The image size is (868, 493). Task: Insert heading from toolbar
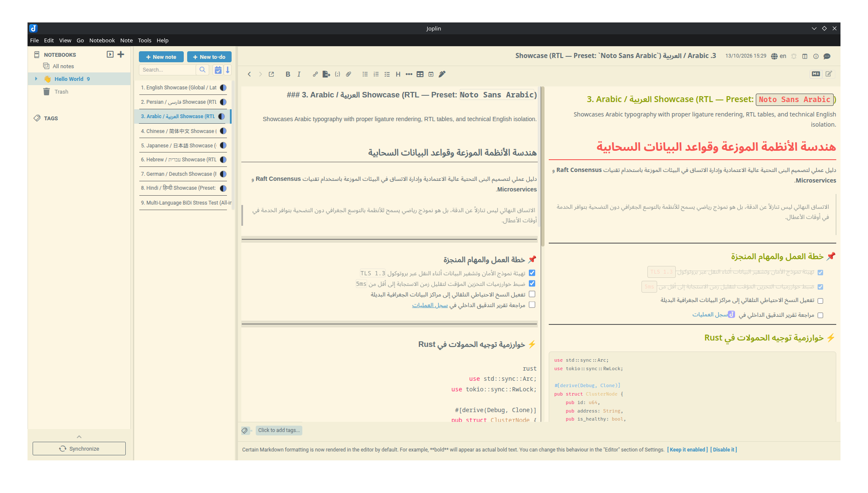pos(398,75)
